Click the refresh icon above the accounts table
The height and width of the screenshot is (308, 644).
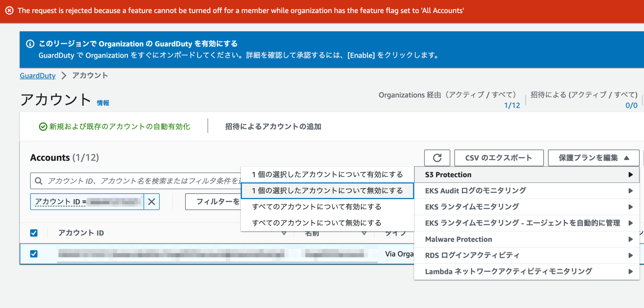[437, 158]
